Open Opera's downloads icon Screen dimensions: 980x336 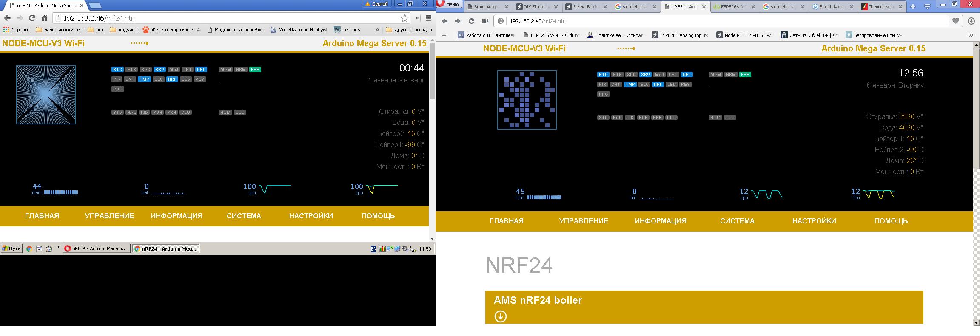pyautogui.click(x=971, y=21)
